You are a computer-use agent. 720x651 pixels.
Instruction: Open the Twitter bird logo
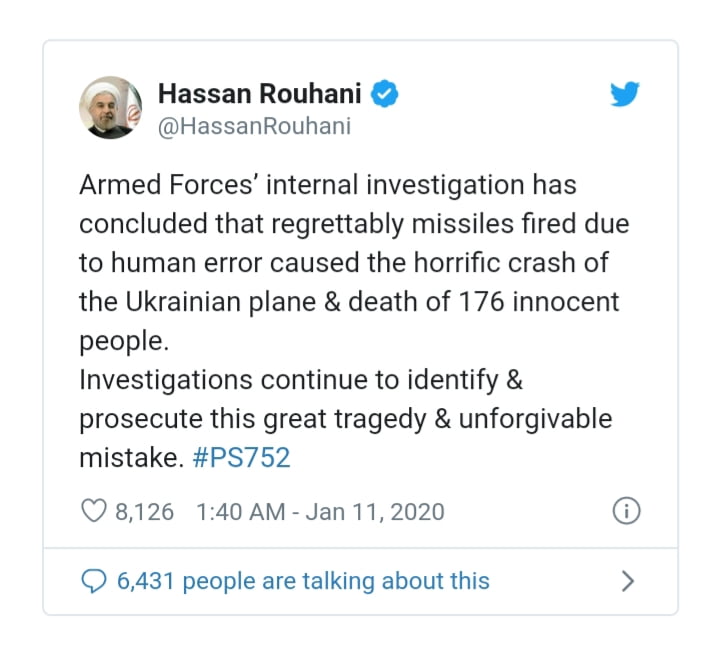pos(624,94)
